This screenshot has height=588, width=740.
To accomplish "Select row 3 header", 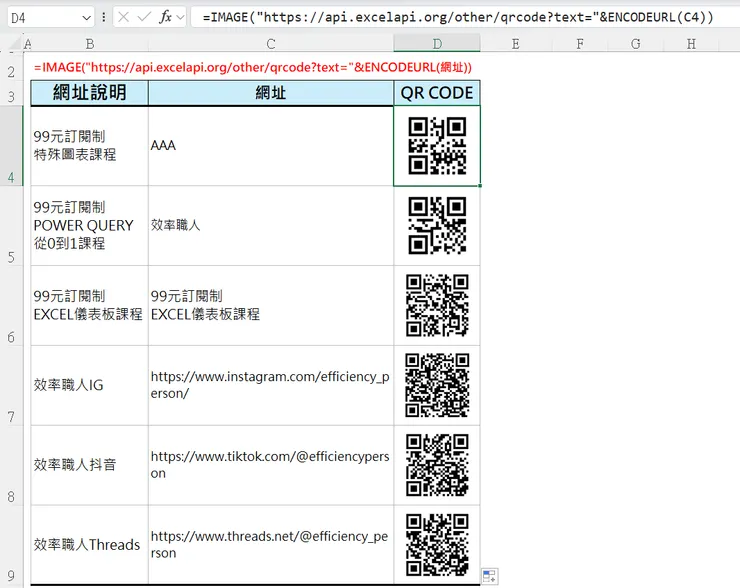I will point(11,93).
